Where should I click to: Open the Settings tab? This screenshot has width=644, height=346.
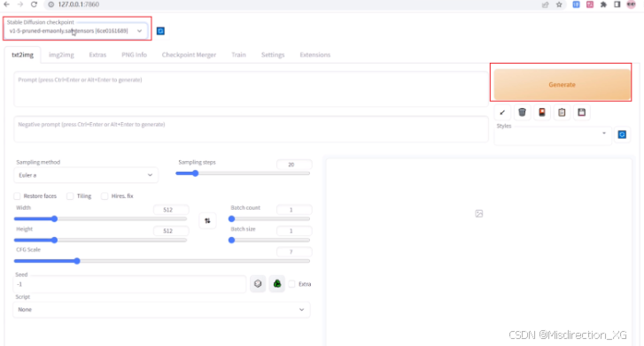point(273,55)
